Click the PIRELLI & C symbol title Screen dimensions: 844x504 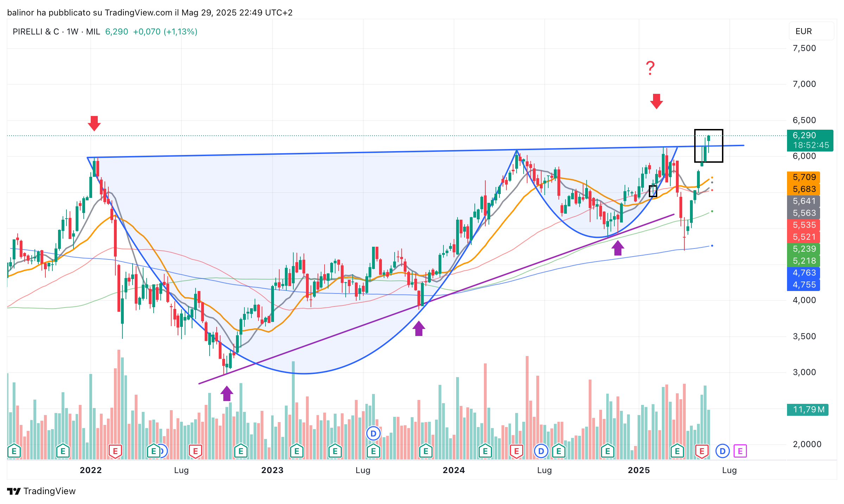(x=56, y=32)
